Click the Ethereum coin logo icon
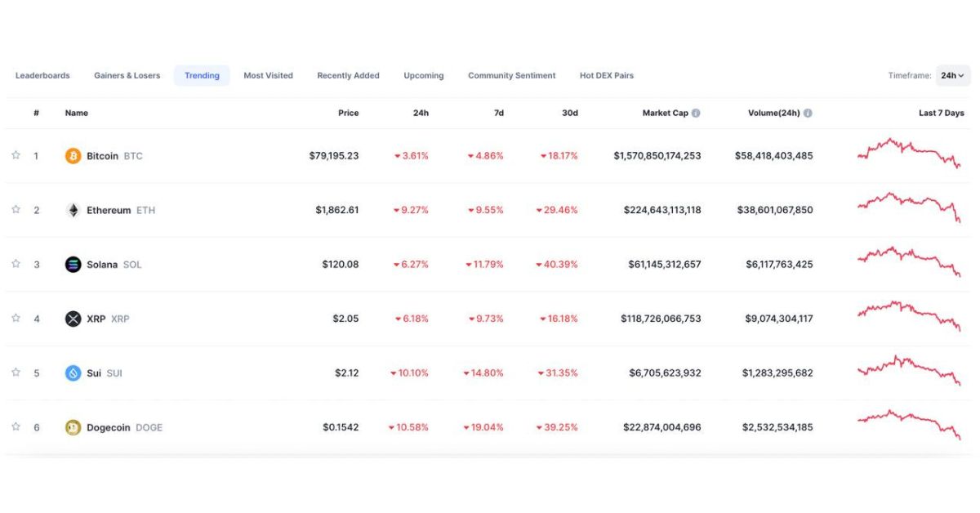Screen dimensions: 980x513 73,210
